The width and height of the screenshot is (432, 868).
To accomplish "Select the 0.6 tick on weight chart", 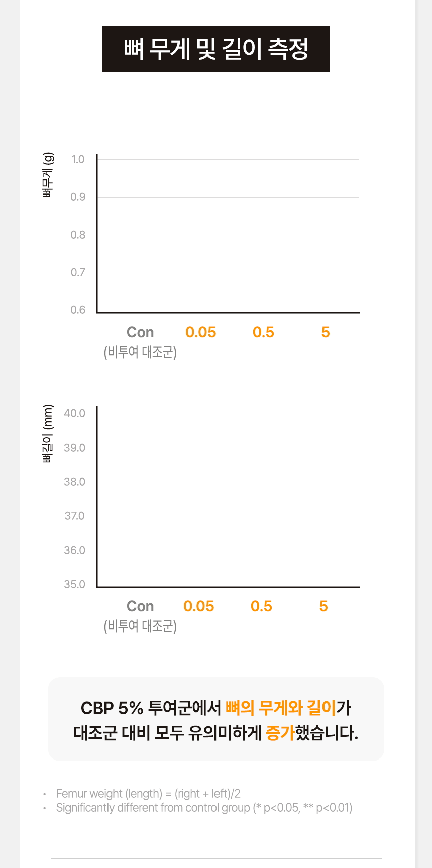I will [78, 310].
